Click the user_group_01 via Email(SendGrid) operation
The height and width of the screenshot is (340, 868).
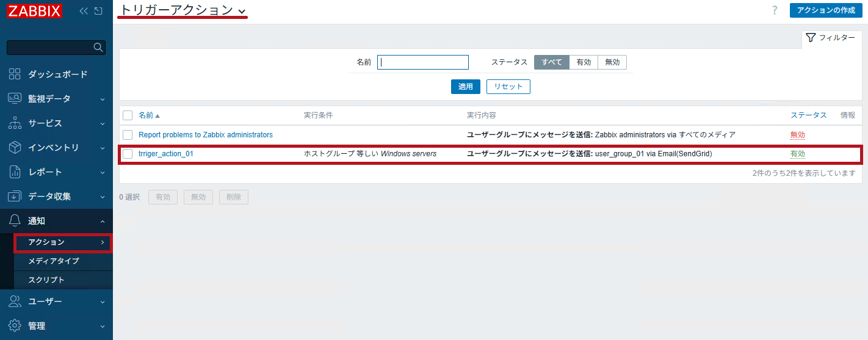pos(654,154)
